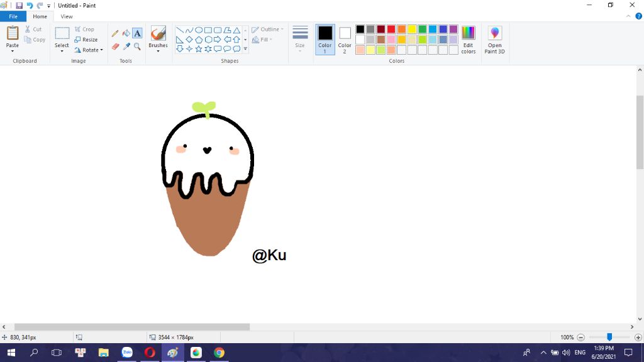The image size is (644, 362).
Task: Select the Five-point star shape
Action: click(x=198, y=49)
